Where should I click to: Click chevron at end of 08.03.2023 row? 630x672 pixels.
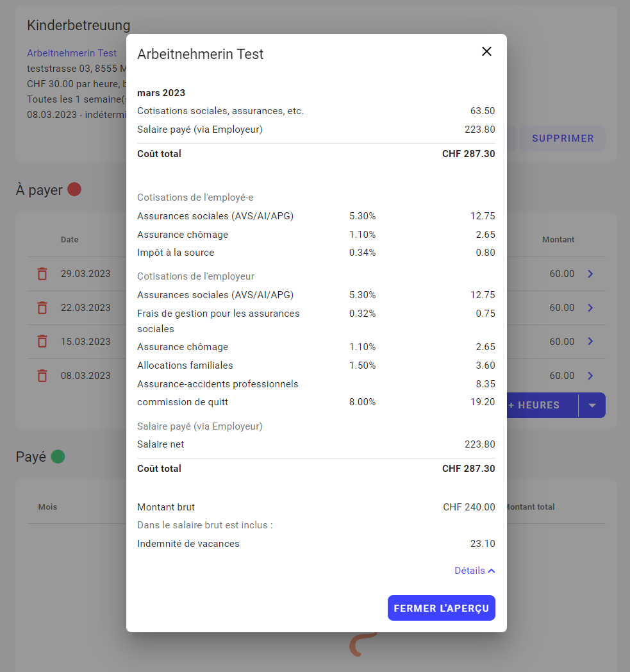click(590, 376)
